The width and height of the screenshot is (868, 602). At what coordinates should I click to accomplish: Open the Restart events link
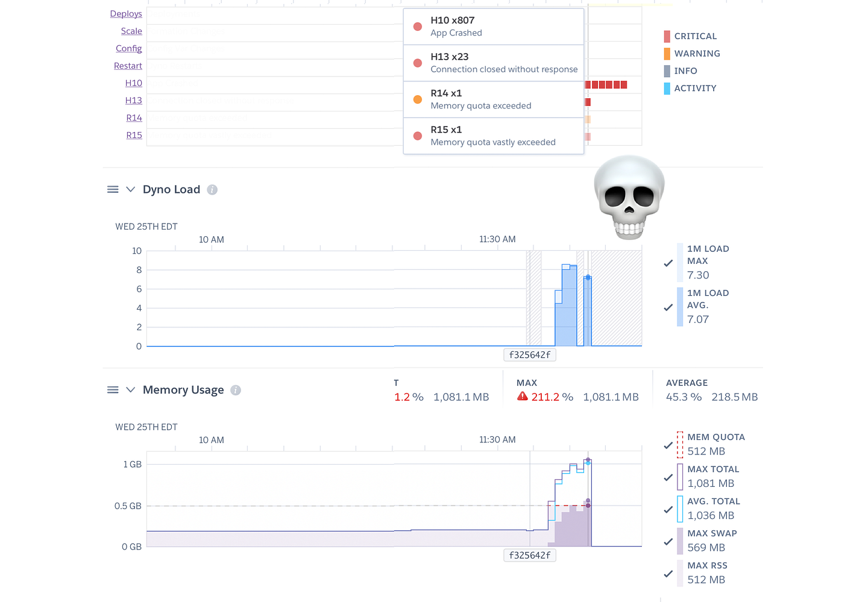click(128, 66)
